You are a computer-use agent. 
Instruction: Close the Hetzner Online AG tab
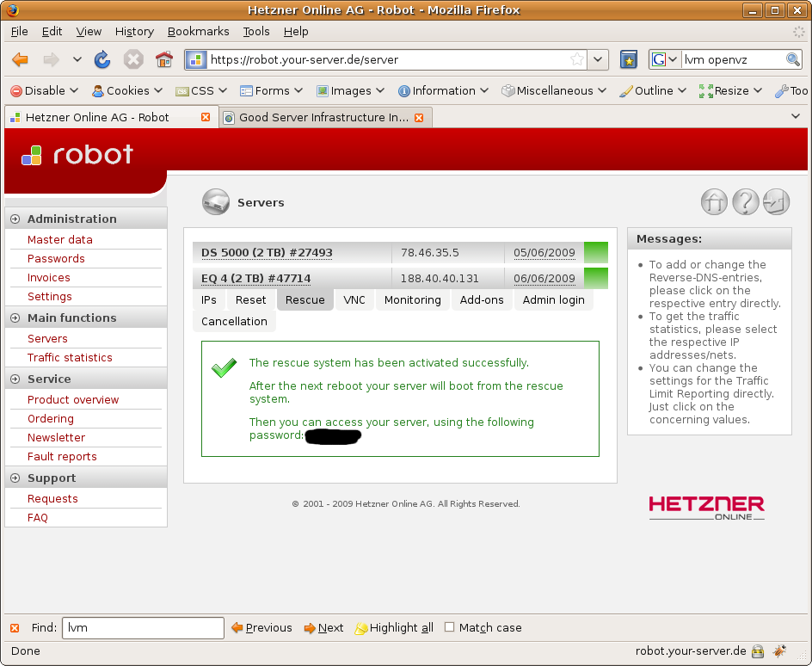(206, 117)
